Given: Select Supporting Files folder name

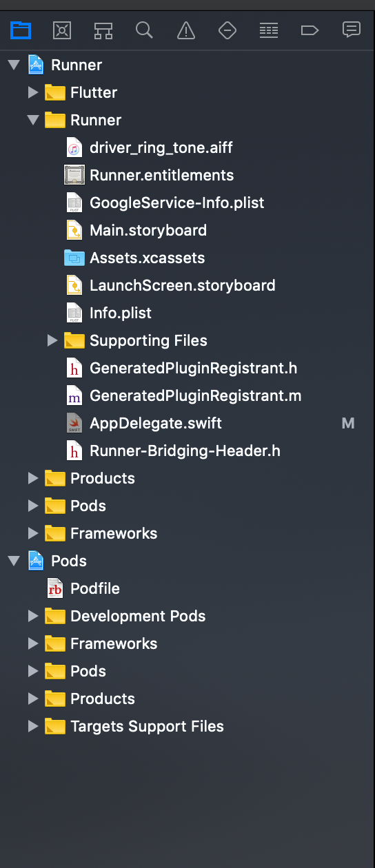Looking at the screenshot, I should (148, 341).
